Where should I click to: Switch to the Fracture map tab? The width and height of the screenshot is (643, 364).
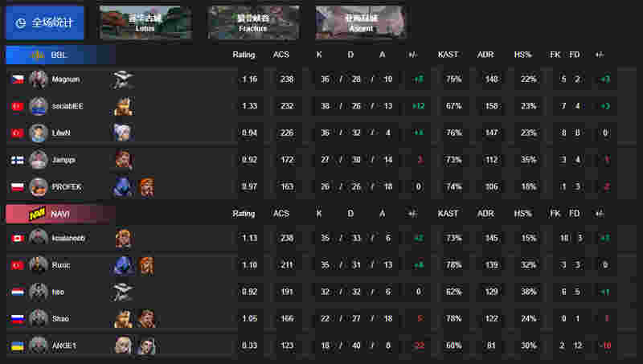click(253, 22)
